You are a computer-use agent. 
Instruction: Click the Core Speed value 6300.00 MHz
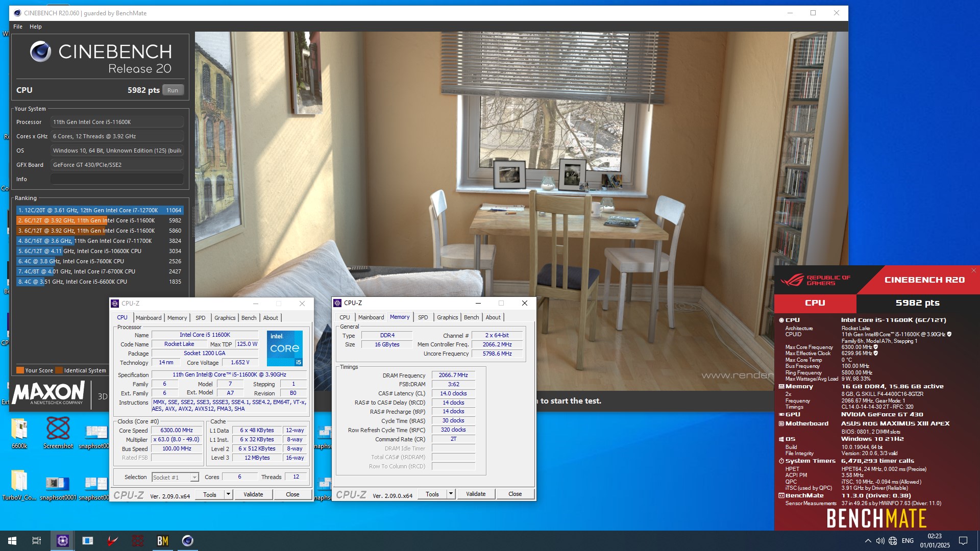coord(177,431)
